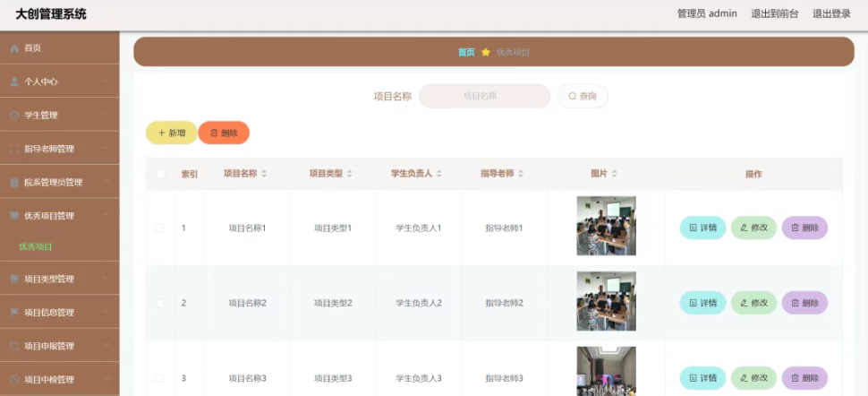Click the yellow star in the breadcrumb
The width and height of the screenshot is (868, 396).
[486, 52]
